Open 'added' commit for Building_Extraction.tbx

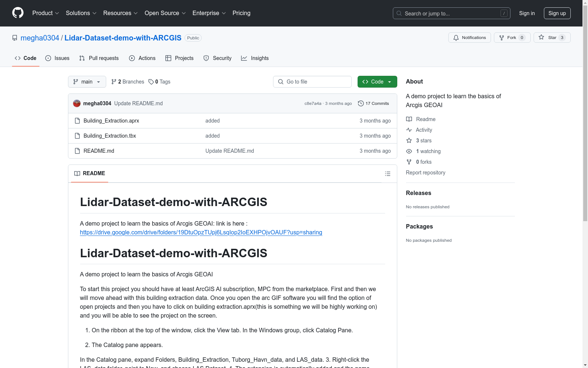[x=212, y=136]
